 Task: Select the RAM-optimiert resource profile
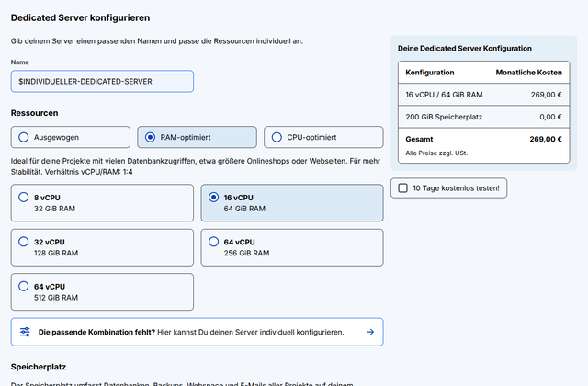pos(197,137)
